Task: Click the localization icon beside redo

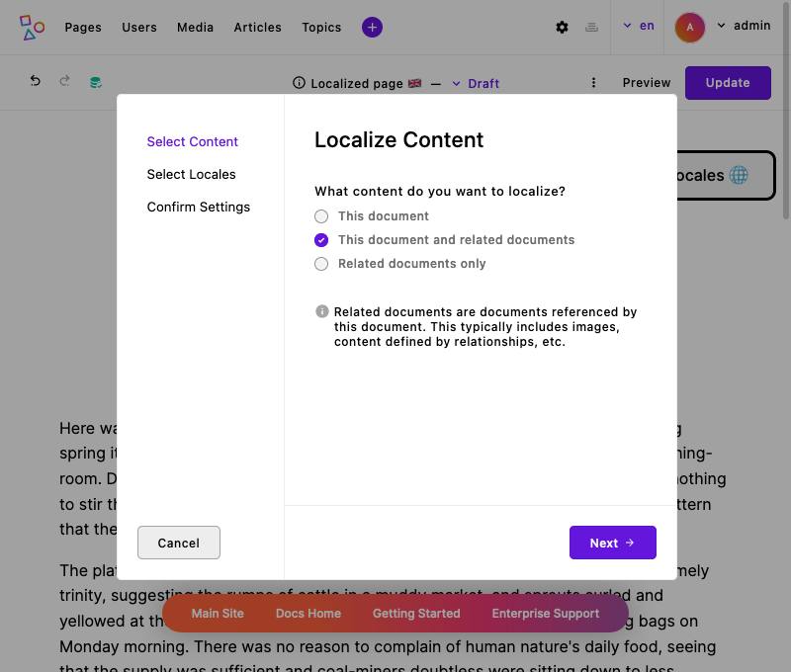Action: click(x=95, y=82)
